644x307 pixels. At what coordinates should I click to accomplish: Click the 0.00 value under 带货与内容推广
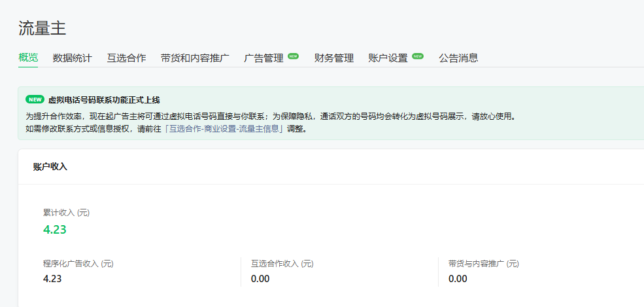(458, 279)
